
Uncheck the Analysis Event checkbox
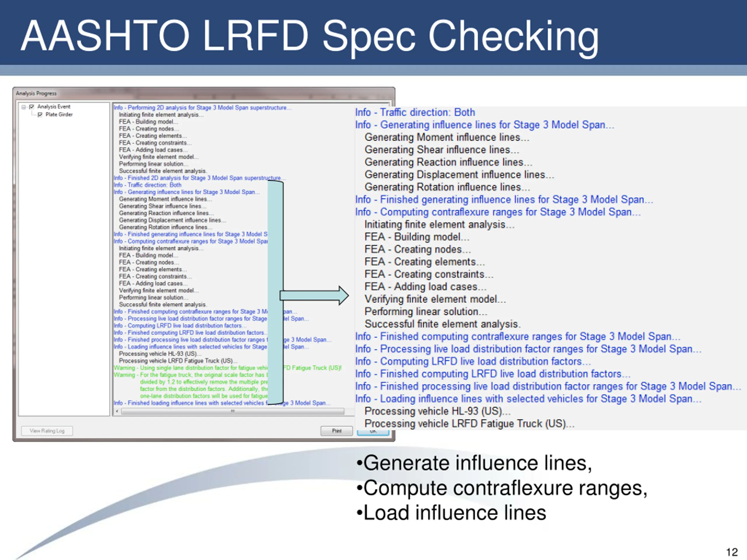tap(32, 107)
